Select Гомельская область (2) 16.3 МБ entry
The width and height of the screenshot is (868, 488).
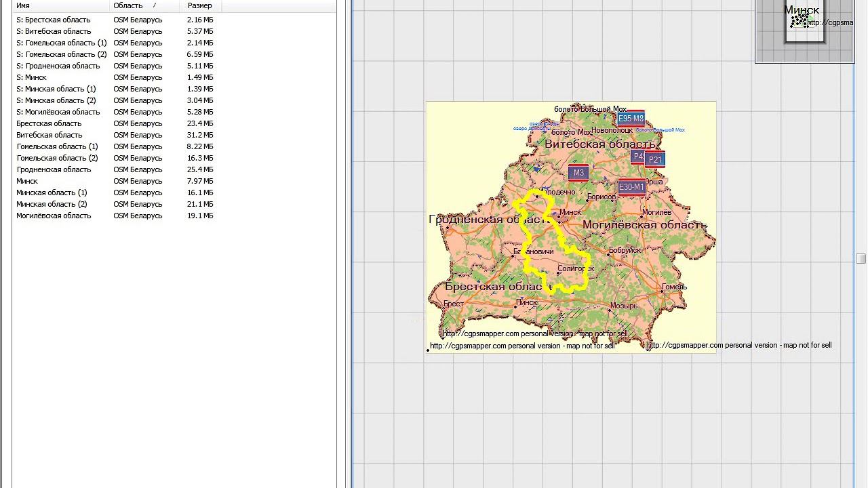coord(115,158)
